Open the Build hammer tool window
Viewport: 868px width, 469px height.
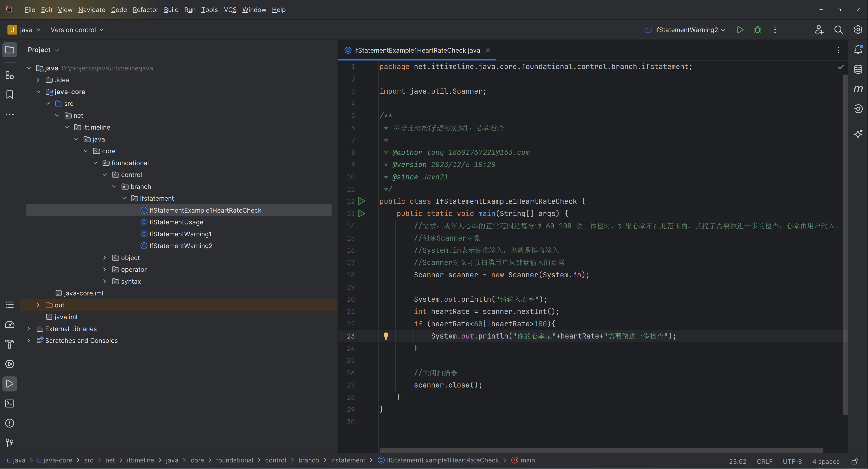(x=10, y=344)
